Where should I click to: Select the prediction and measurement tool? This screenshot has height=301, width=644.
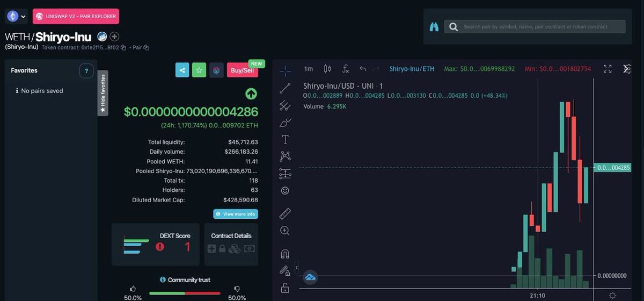[285, 174]
